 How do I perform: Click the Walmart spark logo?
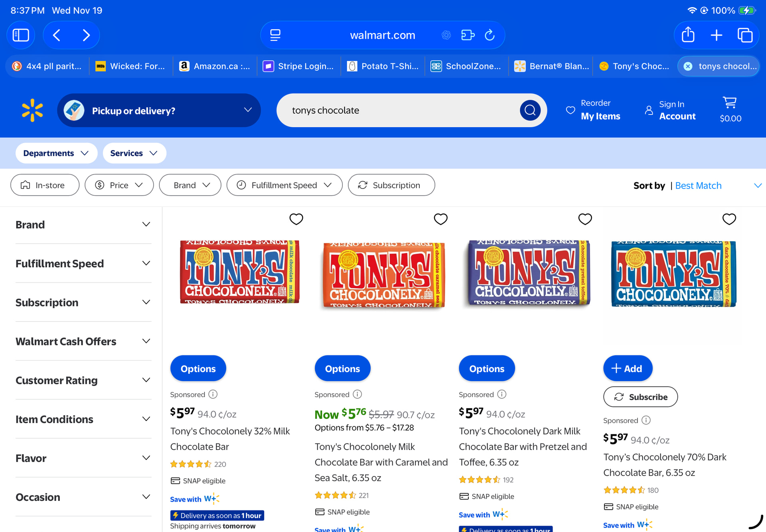(32, 110)
